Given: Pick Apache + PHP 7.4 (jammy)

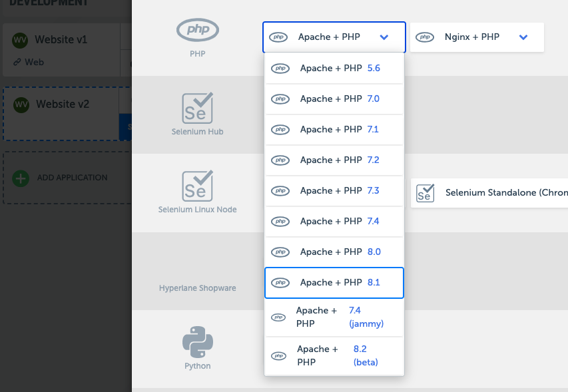Looking at the screenshot, I should point(334,317).
